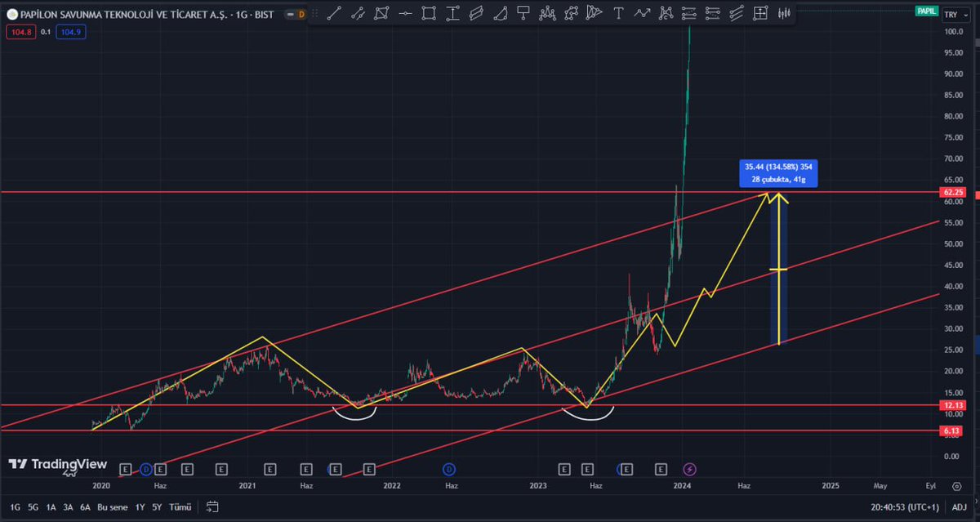The height and width of the screenshot is (522, 980).
Task: Switch range to 1G
Action: (x=15, y=507)
